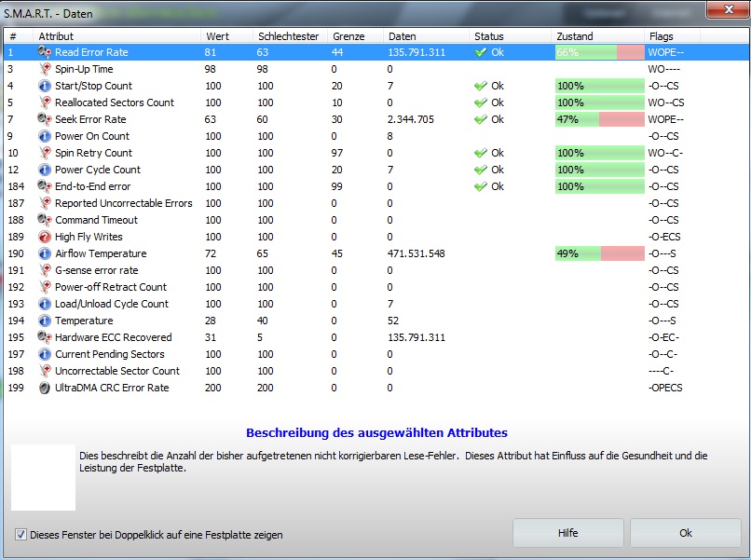
Task: Click the 100% Start/Stop Count condition bar
Action: [x=600, y=86]
